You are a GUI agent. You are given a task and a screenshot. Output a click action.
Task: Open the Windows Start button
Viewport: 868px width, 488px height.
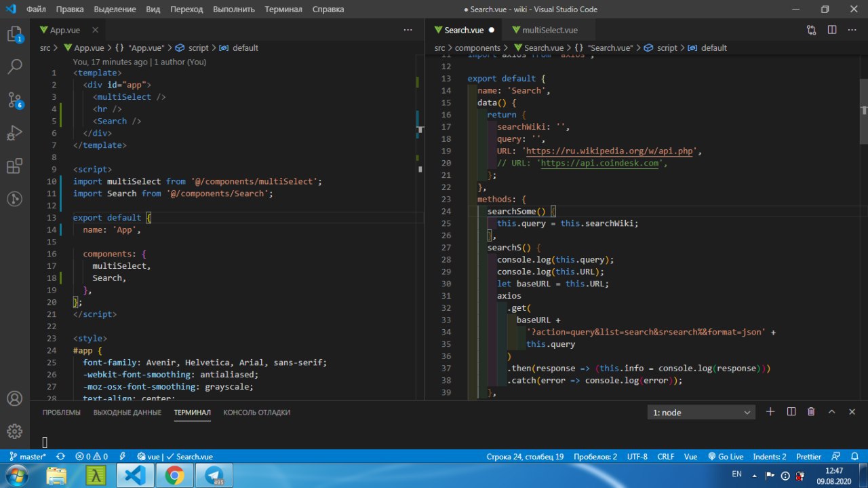point(18,475)
